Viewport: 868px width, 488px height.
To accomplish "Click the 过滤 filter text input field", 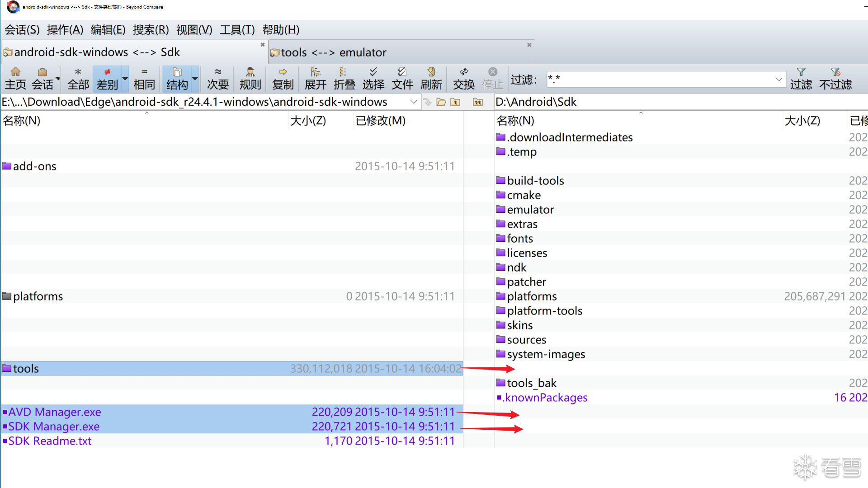I will click(660, 79).
